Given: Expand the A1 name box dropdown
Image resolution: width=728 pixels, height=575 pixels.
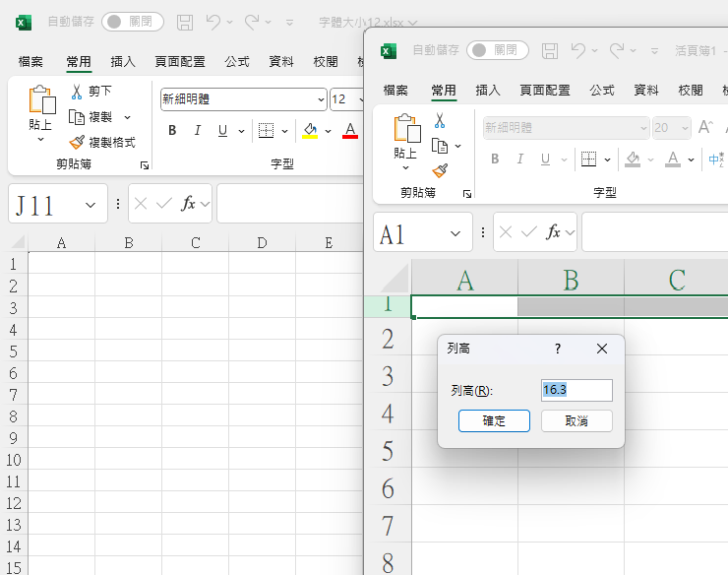Looking at the screenshot, I should coord(455,233).
